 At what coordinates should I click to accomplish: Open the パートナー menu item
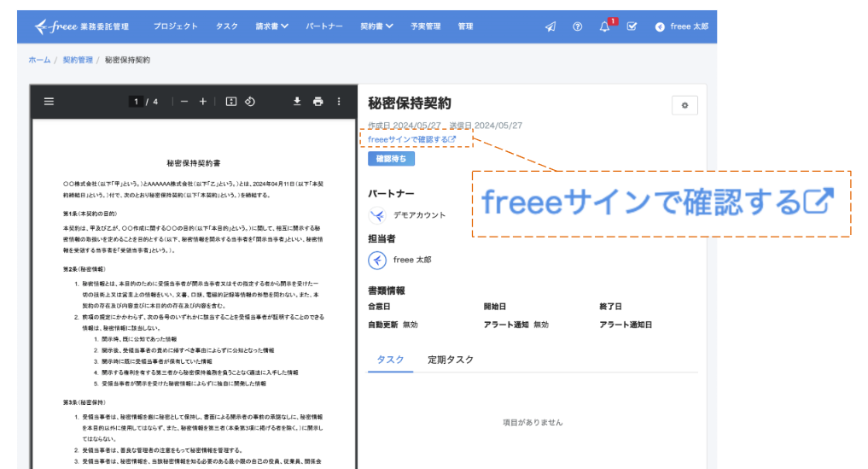324,26
